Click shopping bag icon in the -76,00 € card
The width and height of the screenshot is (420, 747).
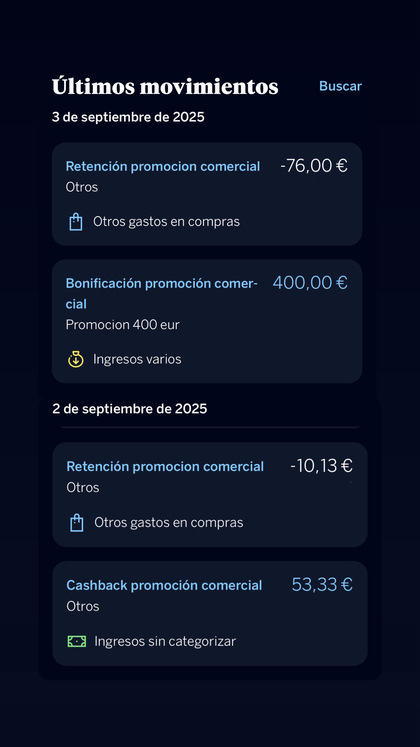coord(76,222)
